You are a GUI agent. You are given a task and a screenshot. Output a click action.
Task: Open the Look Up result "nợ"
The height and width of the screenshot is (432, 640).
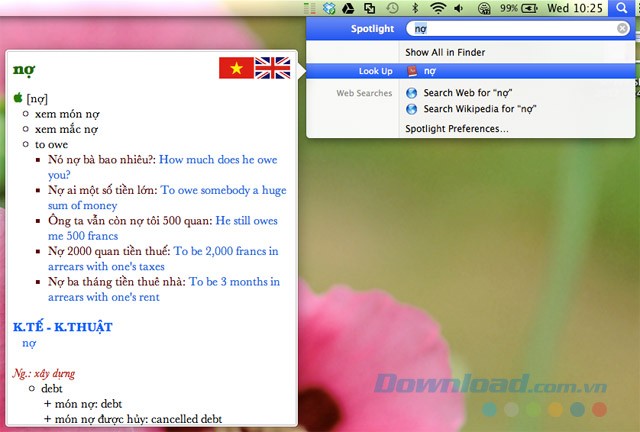point(430,71)
